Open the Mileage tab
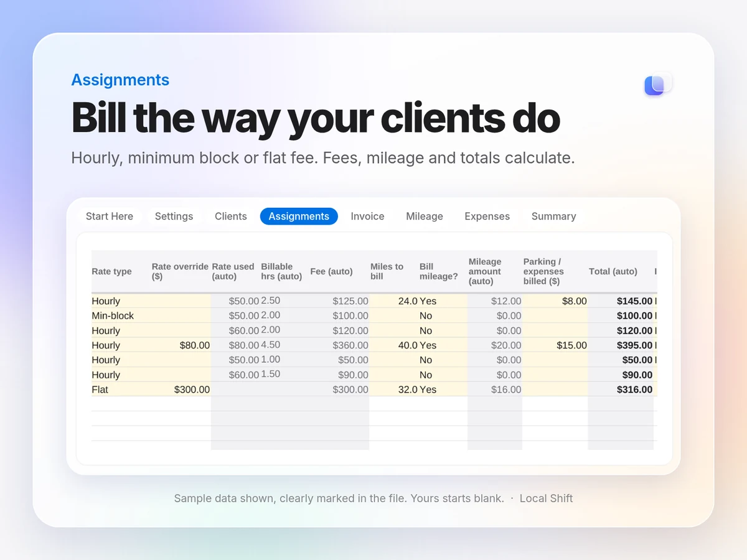The image size is (747, 560). coord(425,217)
